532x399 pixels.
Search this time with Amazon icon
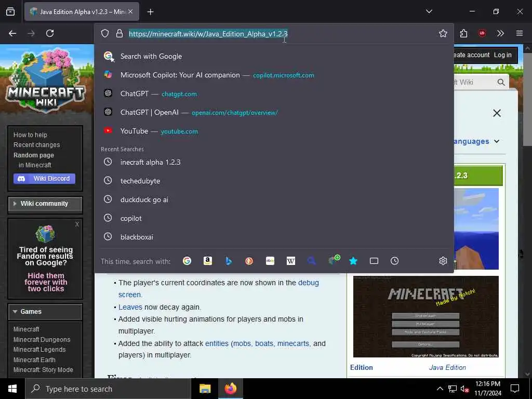208,261
